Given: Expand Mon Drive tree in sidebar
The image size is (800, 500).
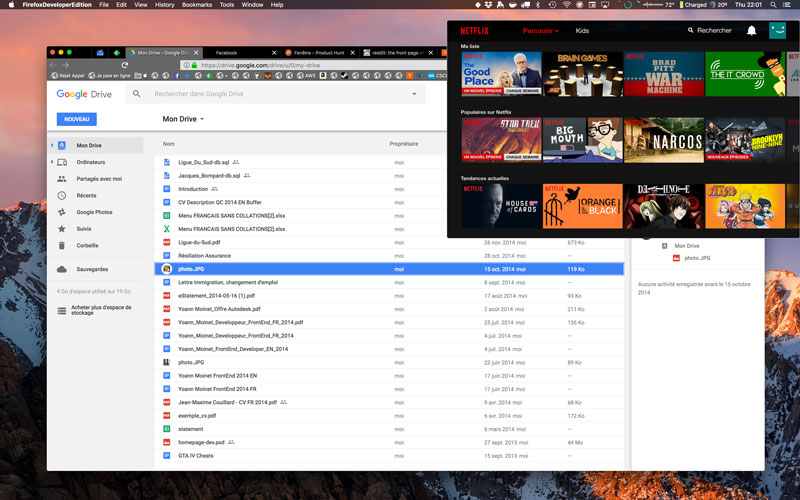Looking at the screenshot, I should pyautogui.click(x=52, y=145).
